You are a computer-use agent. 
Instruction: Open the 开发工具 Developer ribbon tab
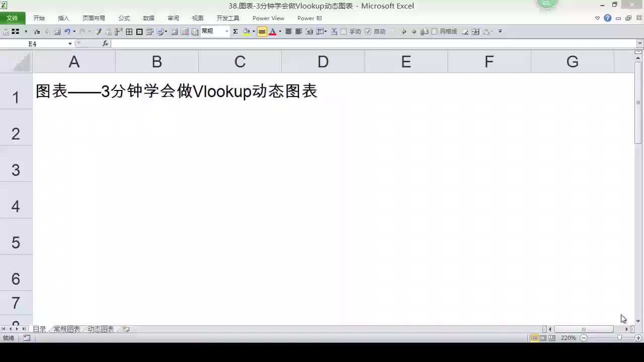coord(228,18)
